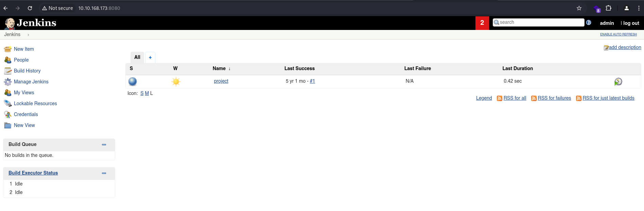This screenshot has width=644, height=211.
Task: Click the RSS icon beside RSS for all
Action: (500, 98)
